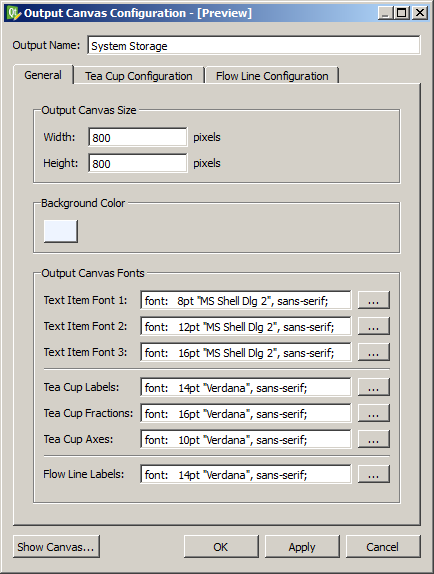The width and height of the screenshot is (434, 574).
Task: Open font picker for Tea Cup Axes
Action: click(373, 439)
